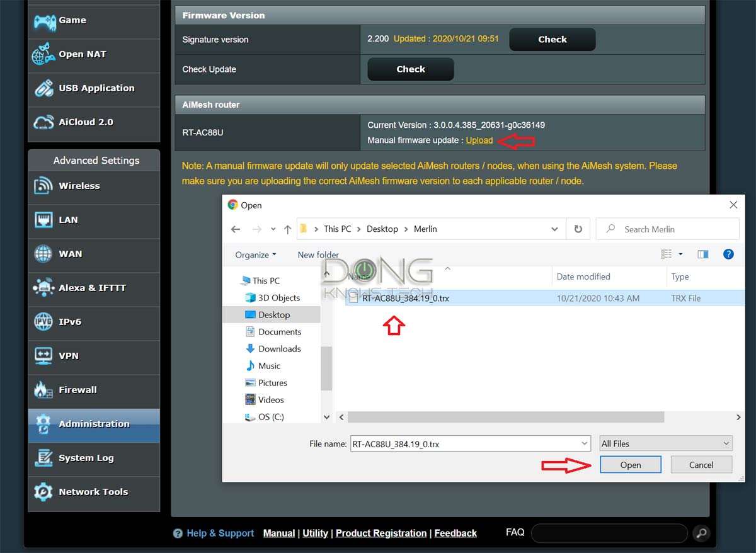Select Desktop in the navigation tree
Viewport: 756px width, 553px height.
267,315
